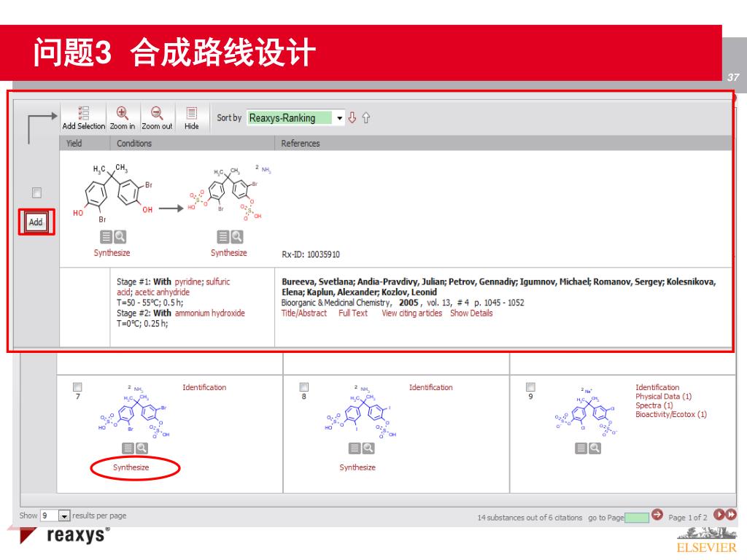The height and width of the screenshot is (560, 747).
Task: Click the Show Details link
Action: point(471,314)
